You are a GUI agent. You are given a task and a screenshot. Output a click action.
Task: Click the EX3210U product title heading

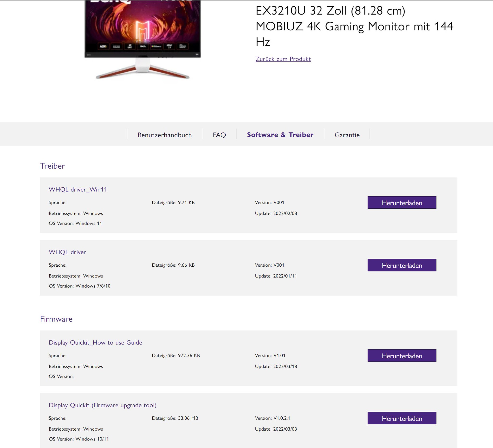pos(355,26)
